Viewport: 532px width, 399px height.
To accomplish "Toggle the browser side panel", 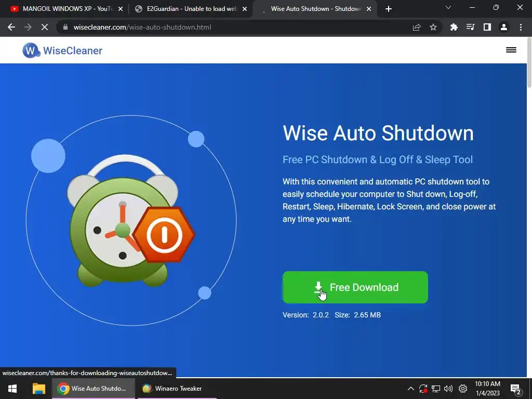I will 487,27.
